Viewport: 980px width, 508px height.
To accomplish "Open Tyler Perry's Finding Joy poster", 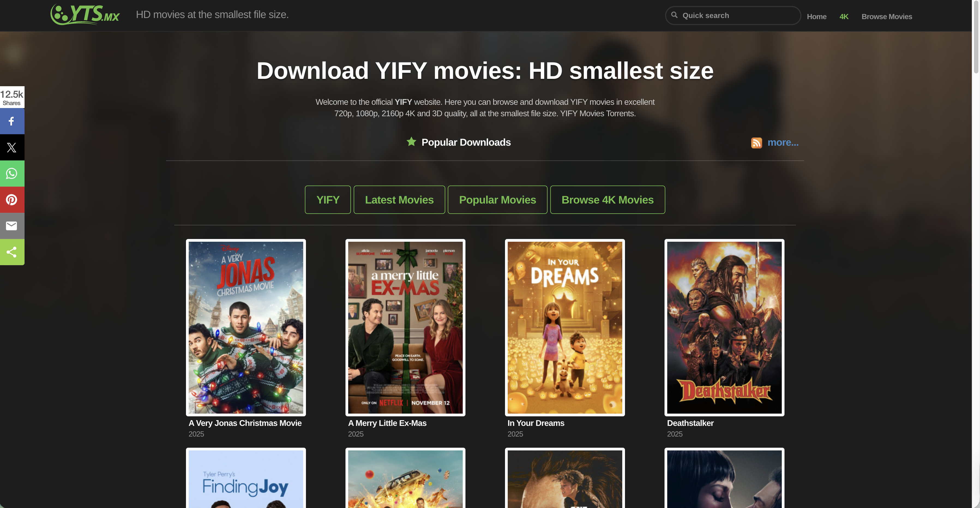I will (246, 478).
